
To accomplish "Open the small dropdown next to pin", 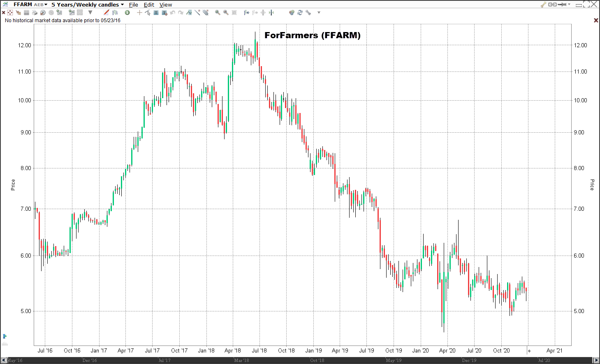I will coord(570,5).
